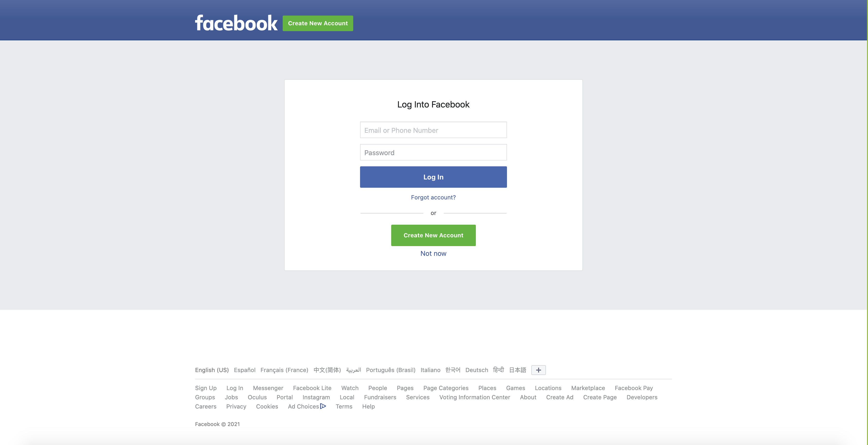
Task: Click the Ad Choices triangle icon
Action: (323, 406)
